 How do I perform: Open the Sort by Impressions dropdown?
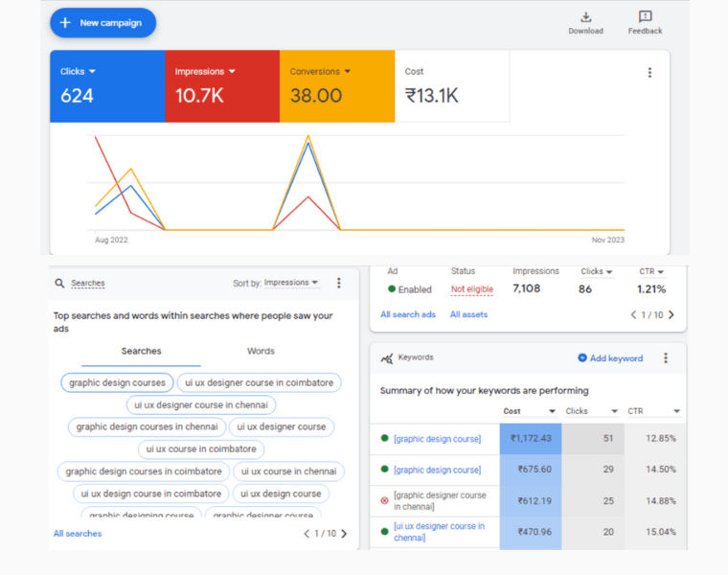point(291,283)
